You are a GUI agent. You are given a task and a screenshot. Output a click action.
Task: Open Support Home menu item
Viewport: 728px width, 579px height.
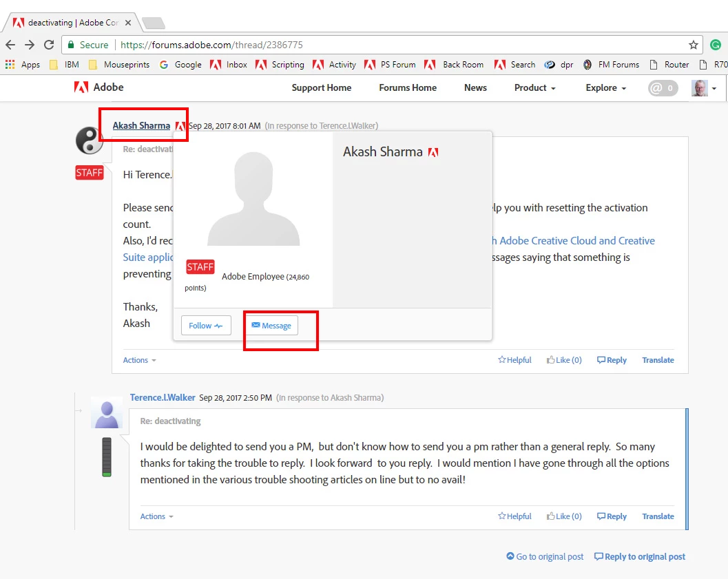pyautogui.click(x=321, y=87)
